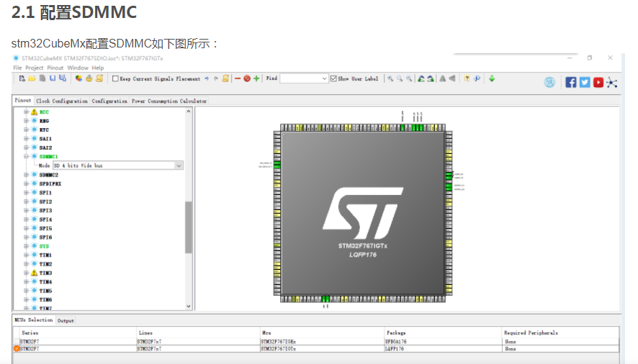Click the Save Project As icon
This screenshot has height=364, width=638.
pyautogui.click(x=63, y=78)
